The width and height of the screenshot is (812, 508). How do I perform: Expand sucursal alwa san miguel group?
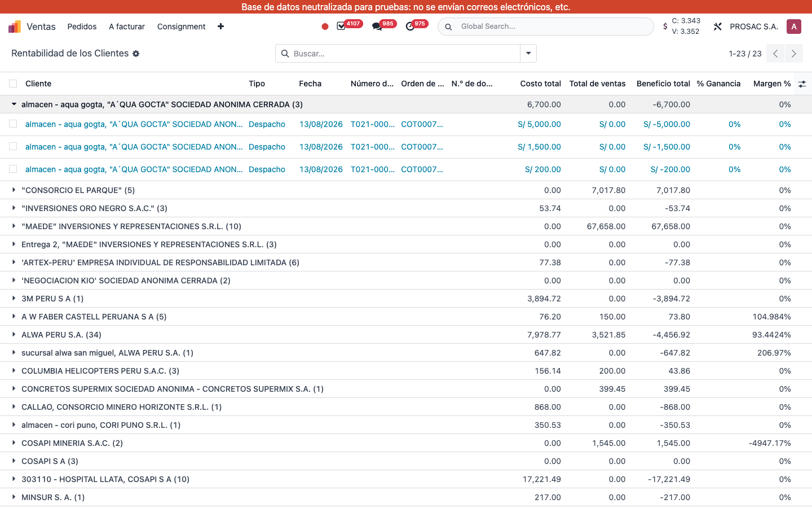pyautogui.click(x=14, y=353)
